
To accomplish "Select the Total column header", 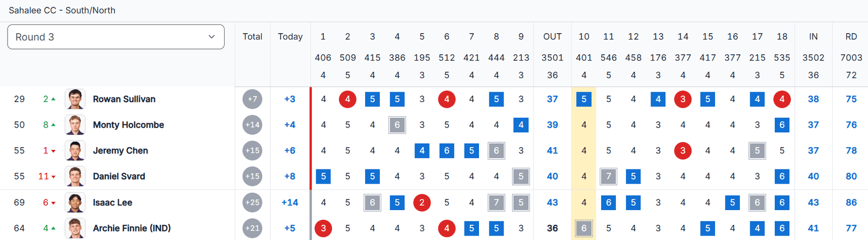I will (x=252, y=37).
